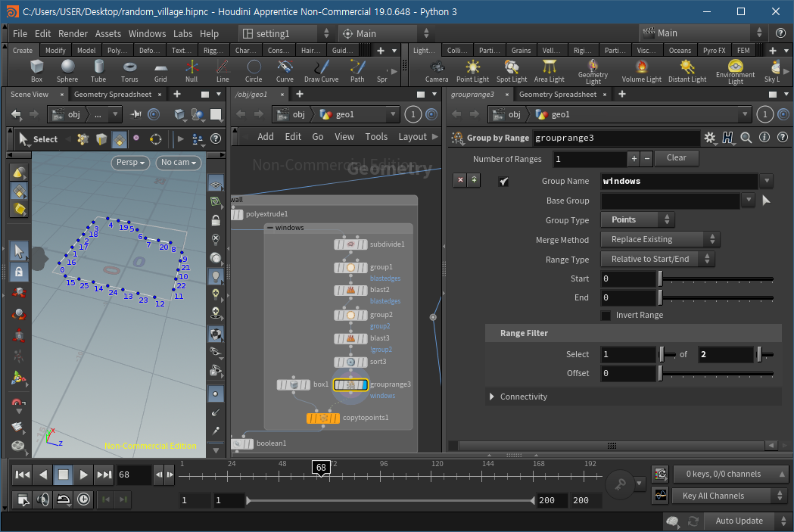The image size is (794, 532).
Task: Click the Play forward button
Action: (83, 474)
